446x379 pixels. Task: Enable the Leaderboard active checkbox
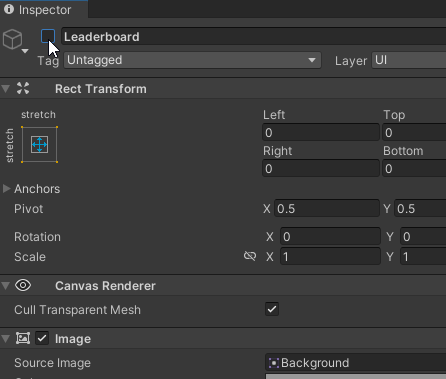point(48,36)
